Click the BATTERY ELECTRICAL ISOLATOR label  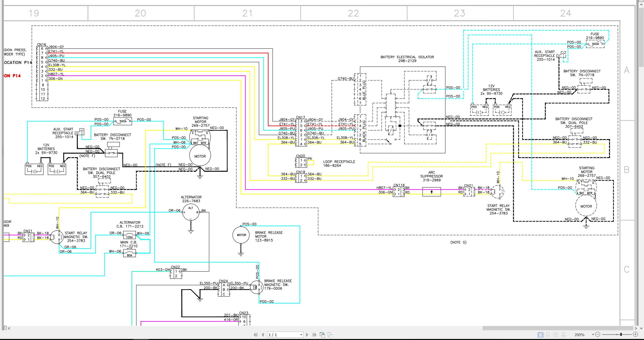[x=407, y=59]
